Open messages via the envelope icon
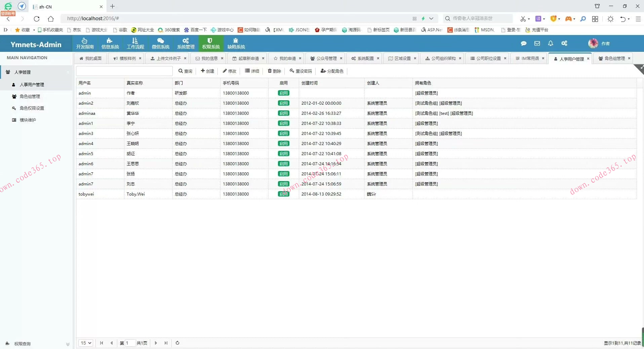Viewport: 644px width, 349px height. tap(537, 43)
